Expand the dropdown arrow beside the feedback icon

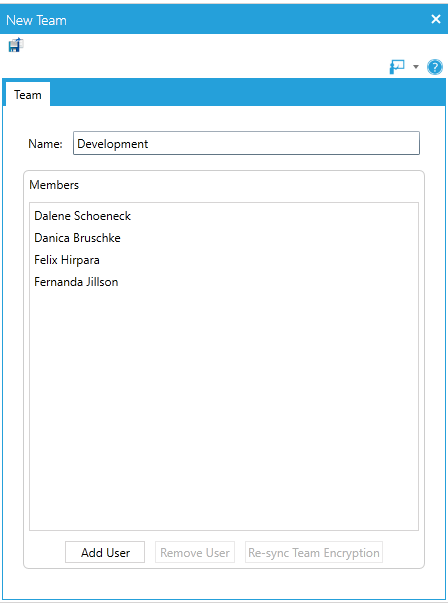click(x=416, y=67)
